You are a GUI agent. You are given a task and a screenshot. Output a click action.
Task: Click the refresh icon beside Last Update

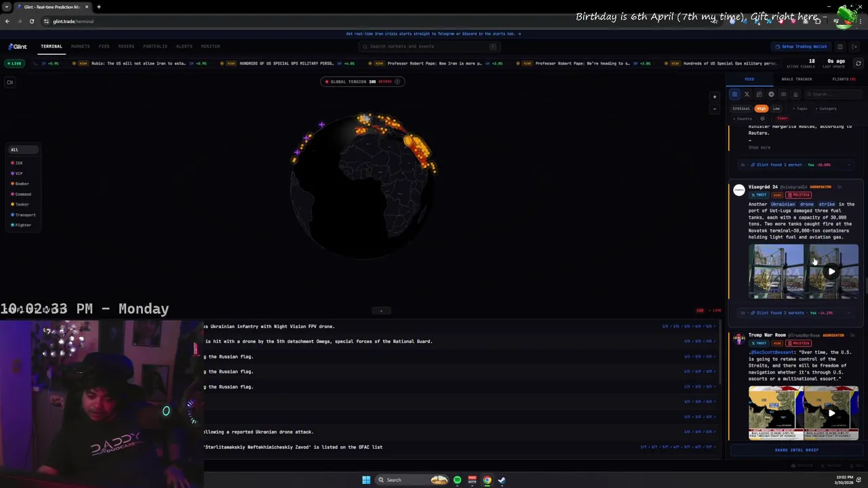click(858, 63)
